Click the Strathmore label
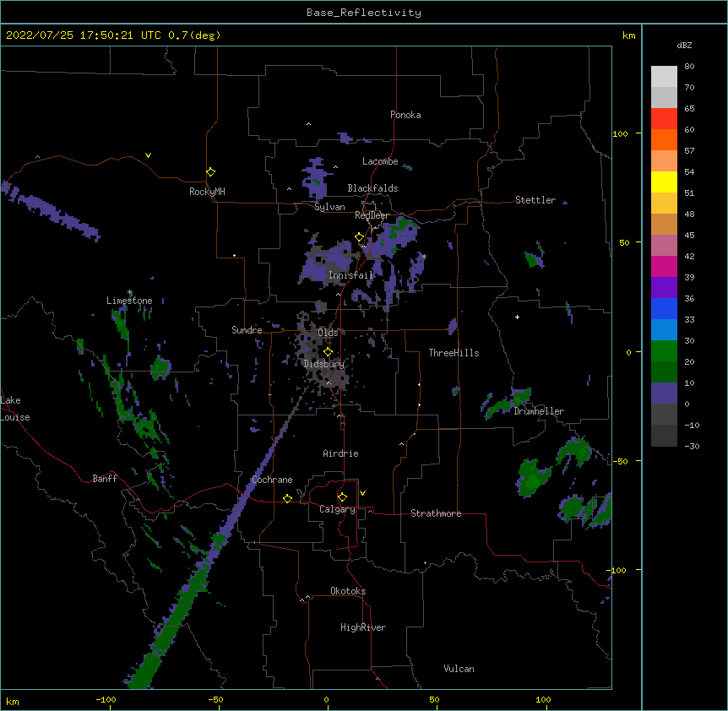728x711 pixels. (436, 513)
